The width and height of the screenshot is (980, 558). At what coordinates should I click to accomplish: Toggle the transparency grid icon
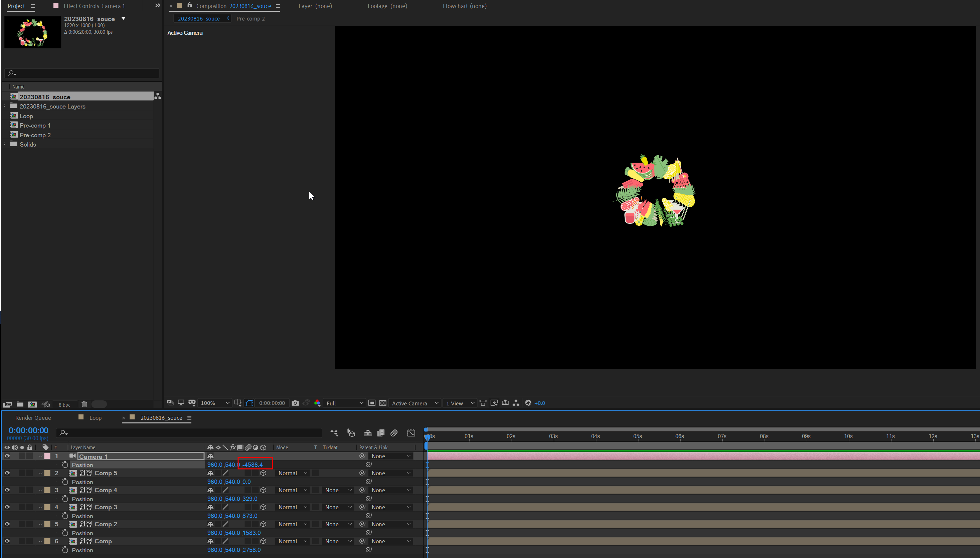click(382, 403)
